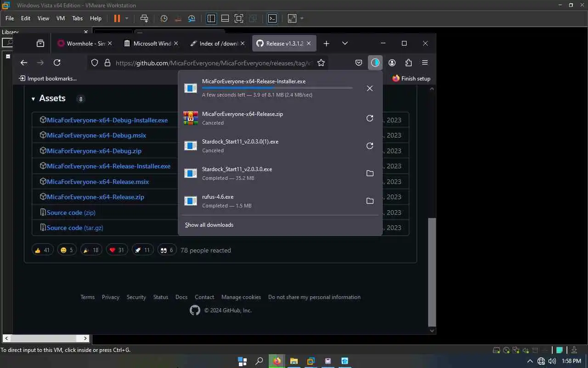Screen dimensions: 588x368
Task: Click the send Ctrl+Alt+Del toolbar icon
Action: [144, 18]
